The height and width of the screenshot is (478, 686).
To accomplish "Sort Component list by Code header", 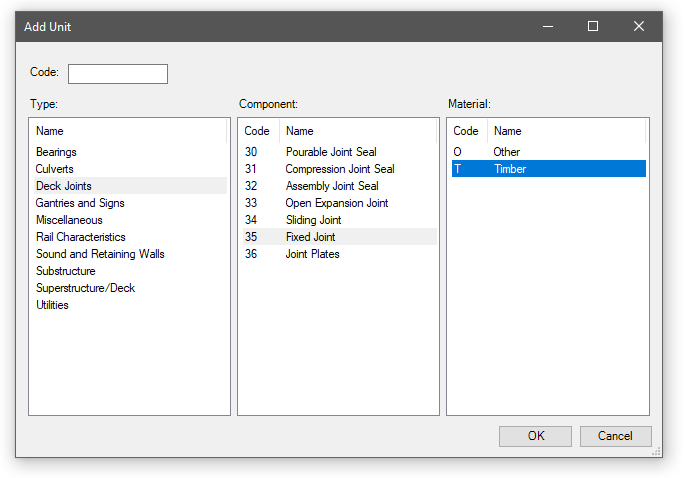I will tap(257, 131).
